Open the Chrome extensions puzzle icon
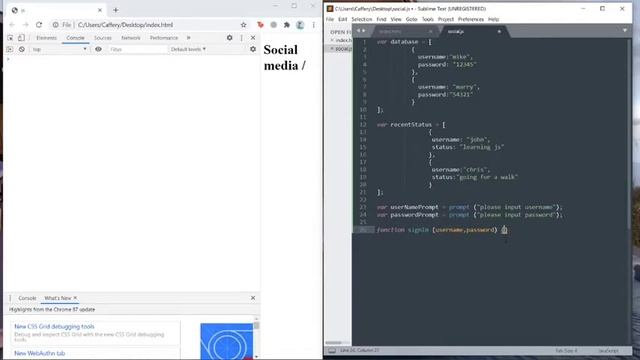 click(287, 25)
